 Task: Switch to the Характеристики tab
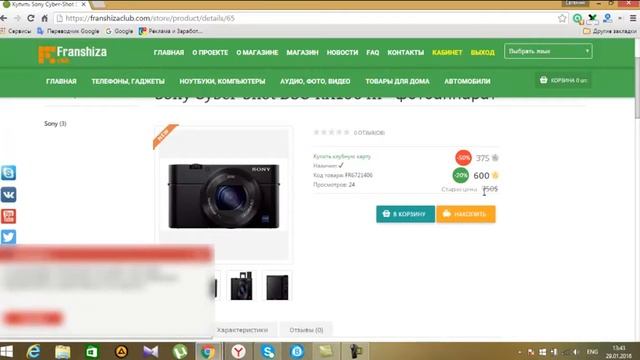[242, 330]
